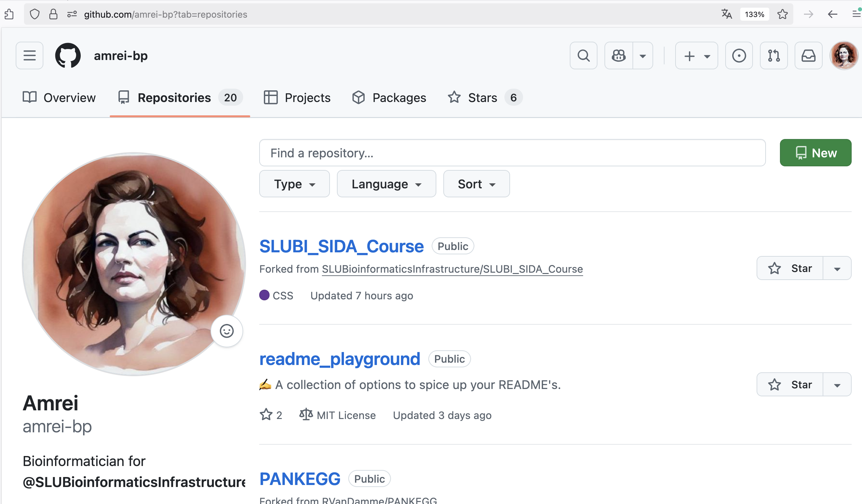Open the SLUBI_SIDA_Course repository
This screenshot has width=862, height=504.
(341, 246)
